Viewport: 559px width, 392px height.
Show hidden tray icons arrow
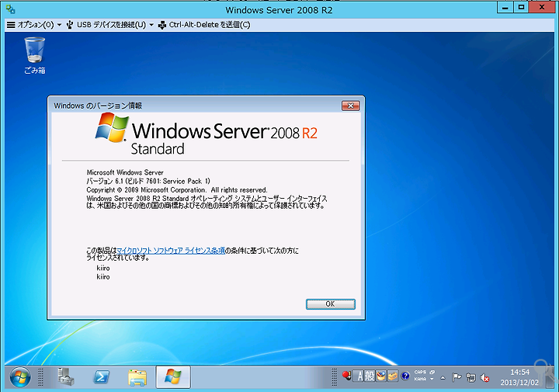(443, 378)
